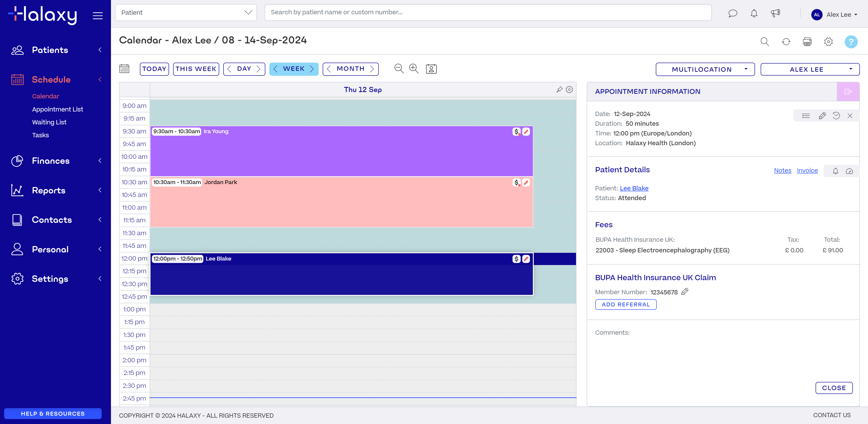Open the appointment list-lines icon
The width and height of the screenshot is (868, 424).
pos(806,116)
